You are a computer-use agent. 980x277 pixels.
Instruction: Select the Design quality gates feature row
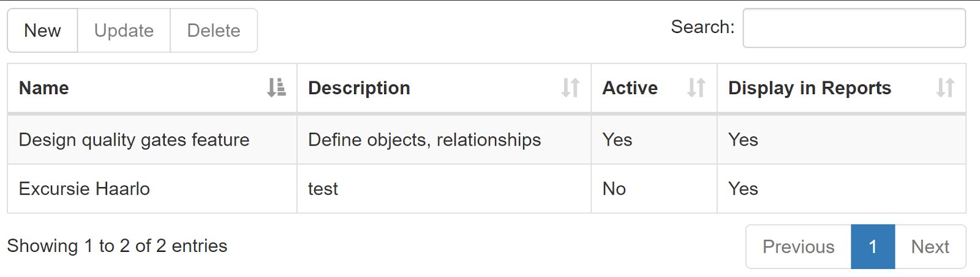point(486,140)
